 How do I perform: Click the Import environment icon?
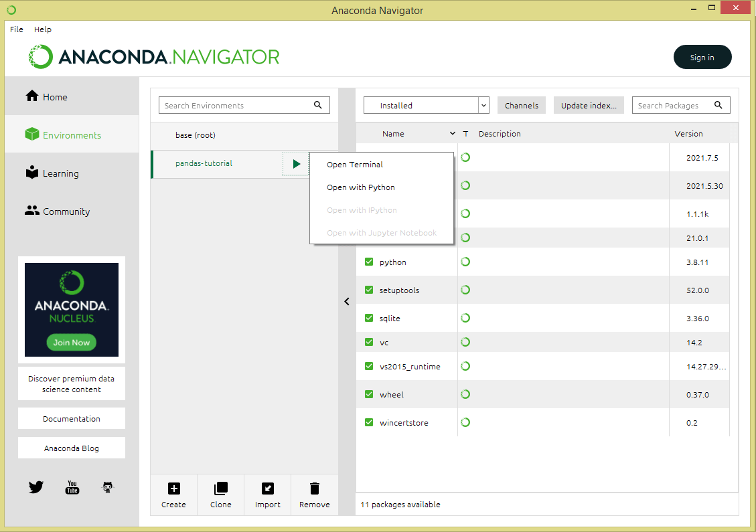(268, 489)
